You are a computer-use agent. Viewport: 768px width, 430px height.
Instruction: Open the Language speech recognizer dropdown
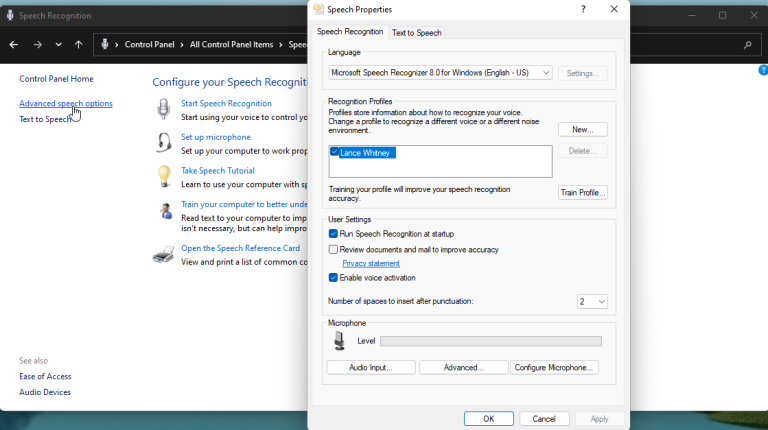click(x=440, y=73)
